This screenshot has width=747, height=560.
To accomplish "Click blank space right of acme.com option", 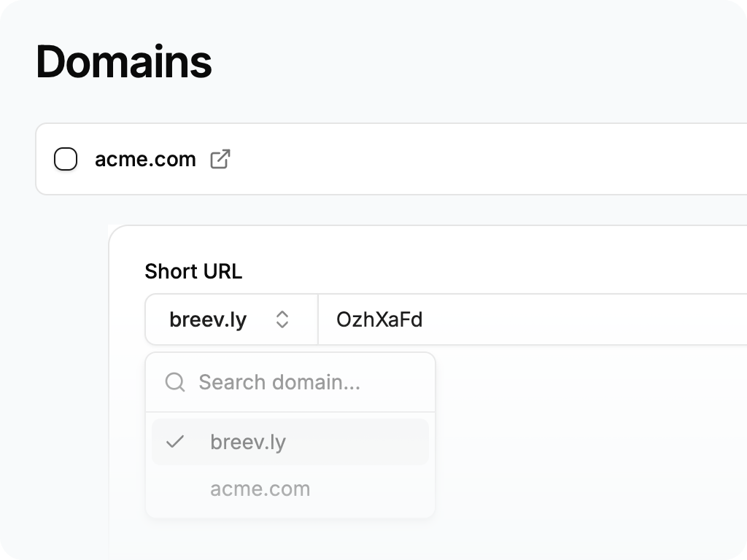I will pos(372,489).
